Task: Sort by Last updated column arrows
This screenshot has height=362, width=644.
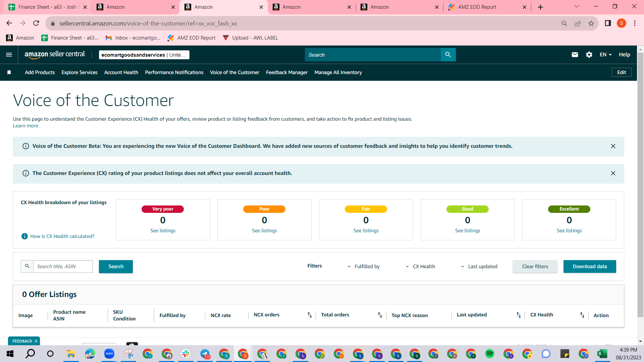Action: pyautogui.click(x=519, y=315)
